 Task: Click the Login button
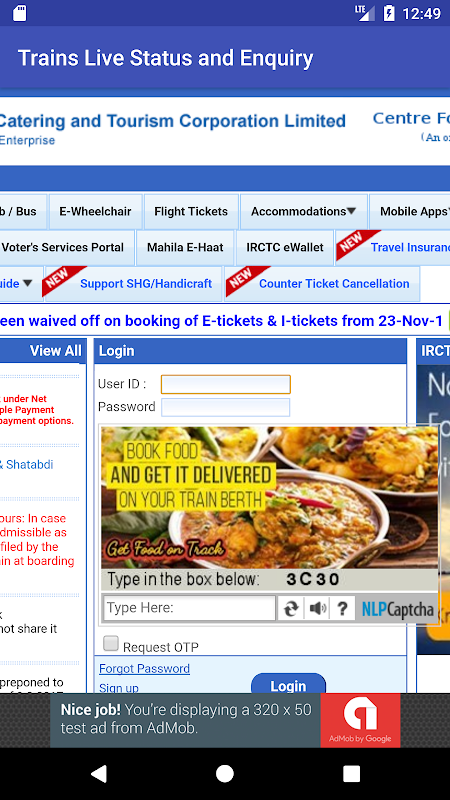(288, 684)
